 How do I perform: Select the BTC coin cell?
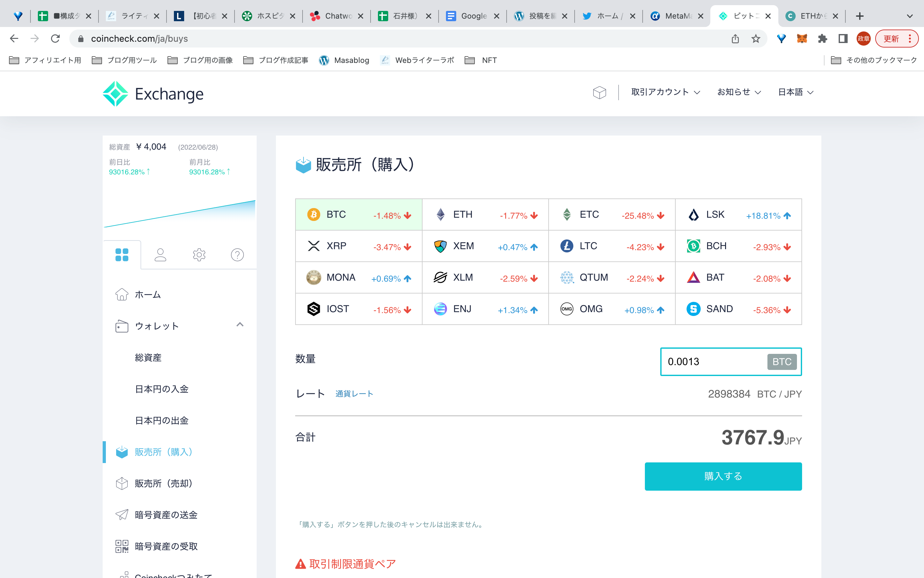[359, 215]
